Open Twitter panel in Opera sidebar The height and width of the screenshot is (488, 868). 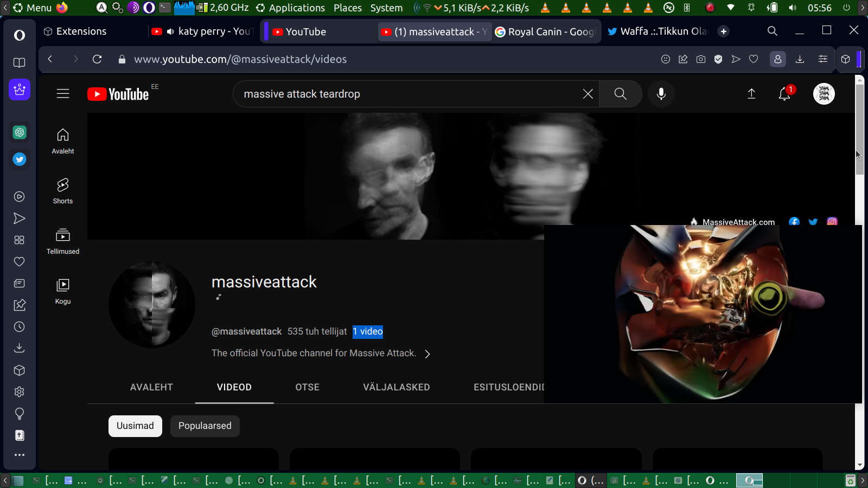20,159
